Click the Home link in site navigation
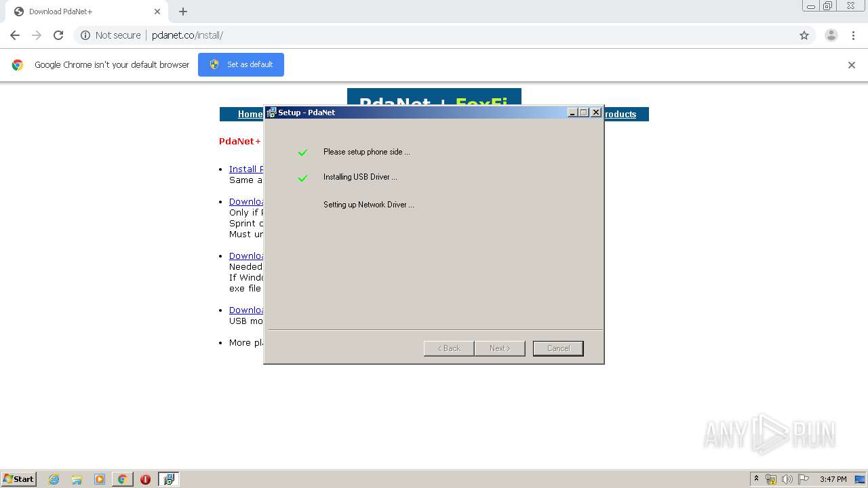Screen dimensions: 868x488 click(250, 114)
